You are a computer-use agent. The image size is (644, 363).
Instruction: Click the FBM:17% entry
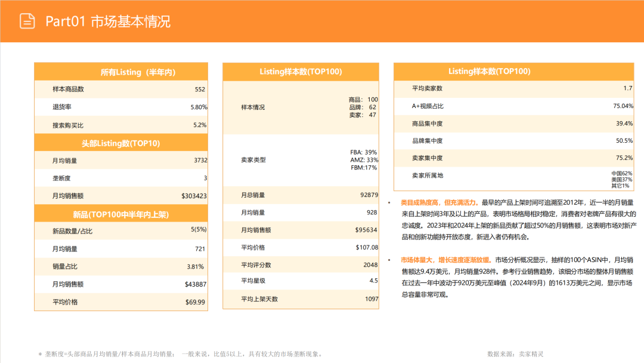tap(364, 168)
